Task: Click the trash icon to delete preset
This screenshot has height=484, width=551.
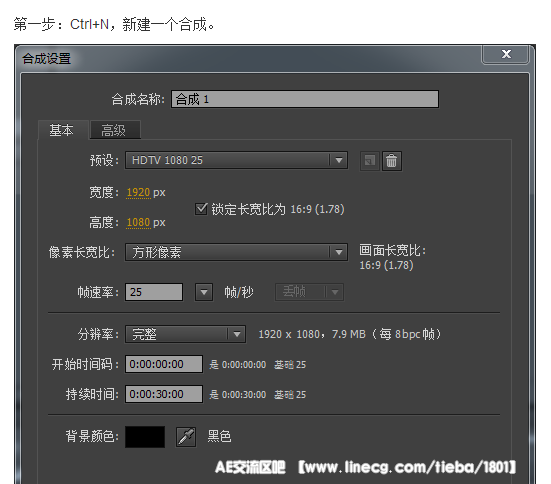Action: tap(391, 161)
